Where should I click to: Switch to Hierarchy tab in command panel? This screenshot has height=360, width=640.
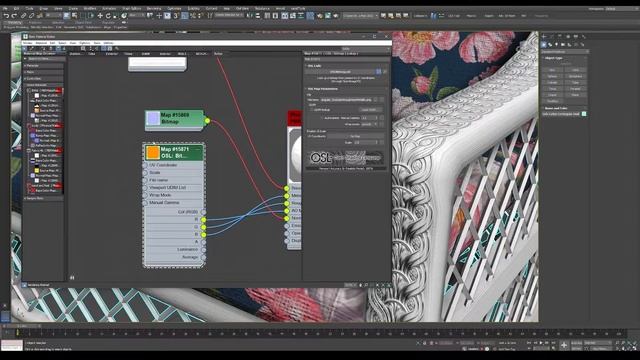coord(560,37)
